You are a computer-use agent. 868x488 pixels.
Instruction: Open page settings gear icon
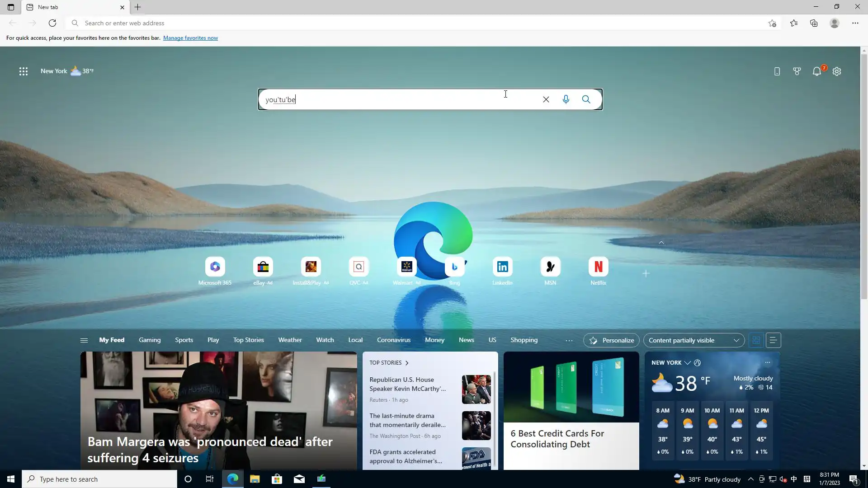[837, 71]
